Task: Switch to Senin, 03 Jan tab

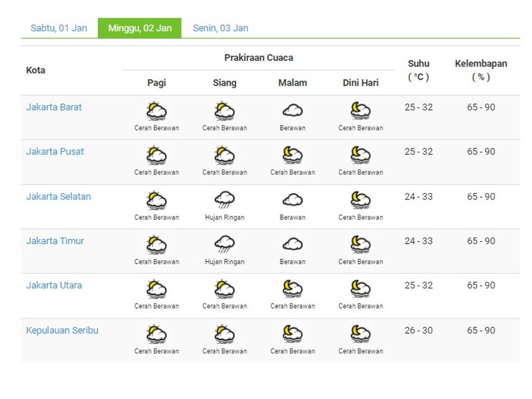Action: pos(220,28)
